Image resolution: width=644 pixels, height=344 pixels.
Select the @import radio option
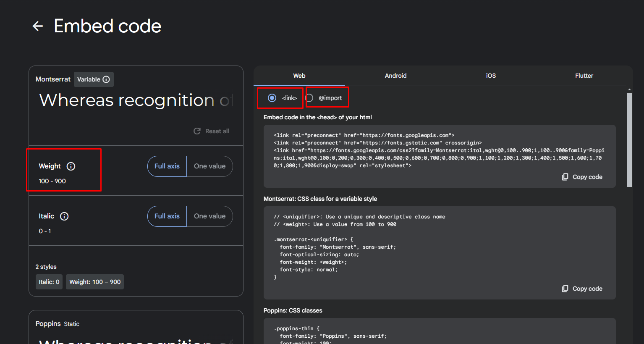click(309, 98)
